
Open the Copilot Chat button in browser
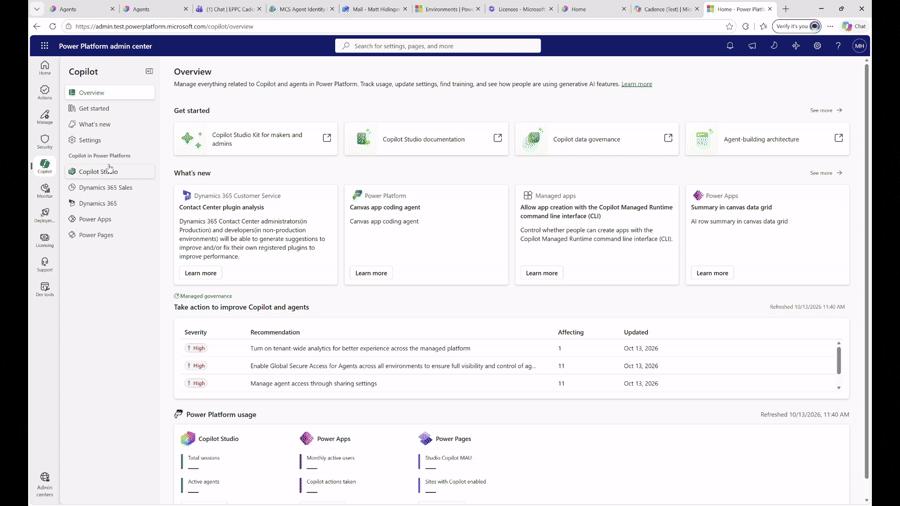pos(854,26)
